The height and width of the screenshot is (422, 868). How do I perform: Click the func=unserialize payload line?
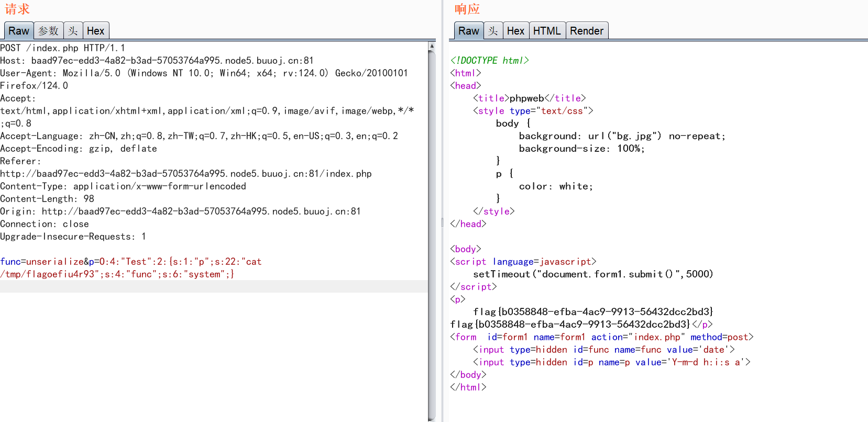[131, 262]
